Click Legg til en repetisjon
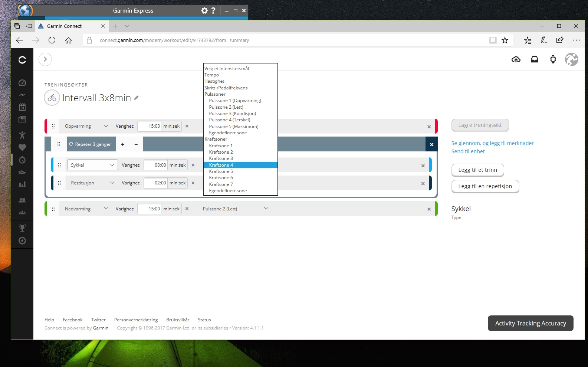This screenshot has width=588, height=367. pos(485,187)
